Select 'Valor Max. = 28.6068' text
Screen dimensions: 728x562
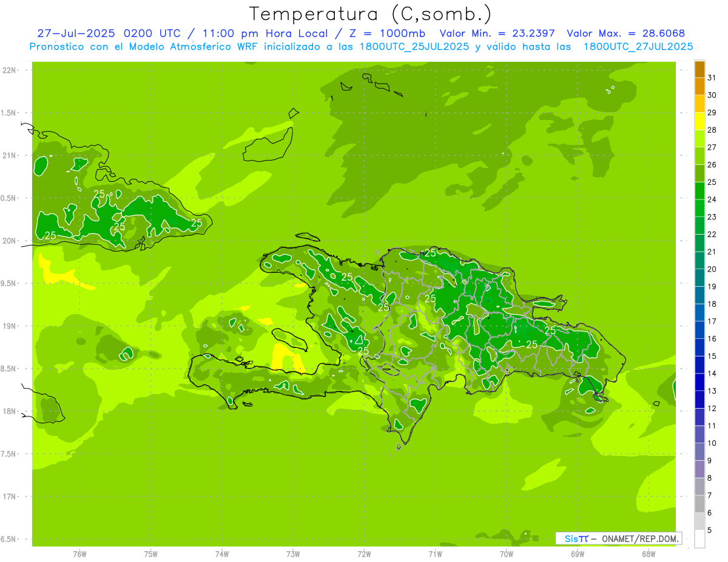click(626, 33)
